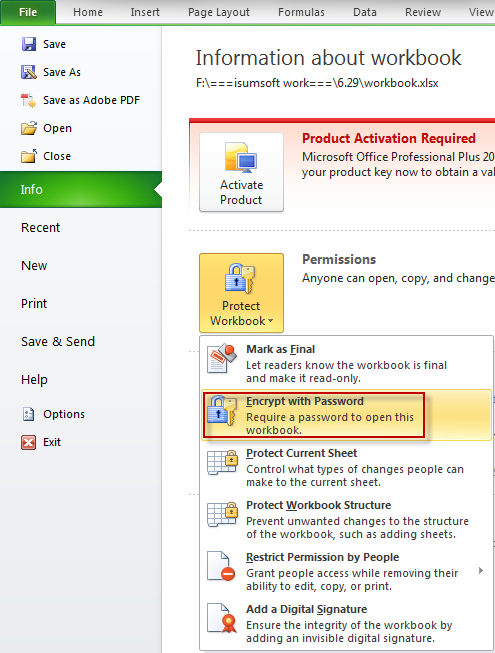Expand Restrict Permission by People submenu arrow

coord(481,571)
